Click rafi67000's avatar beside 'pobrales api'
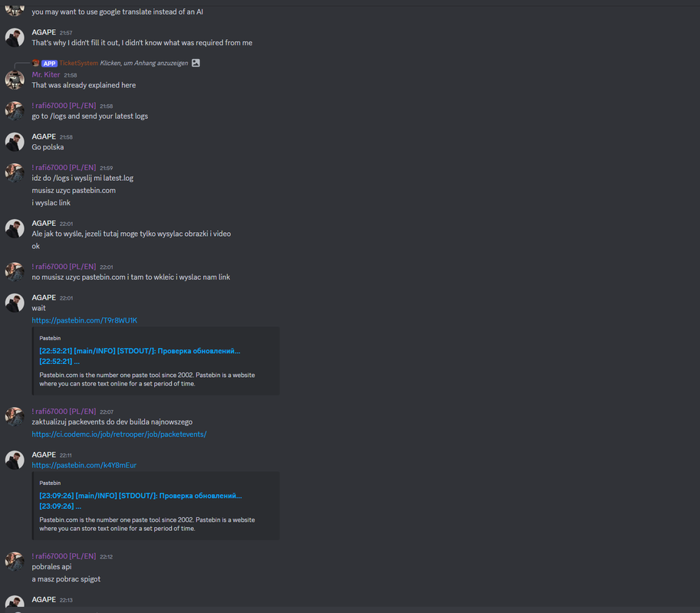This screenshot has height=613, width=700. [x=15, y=562]
